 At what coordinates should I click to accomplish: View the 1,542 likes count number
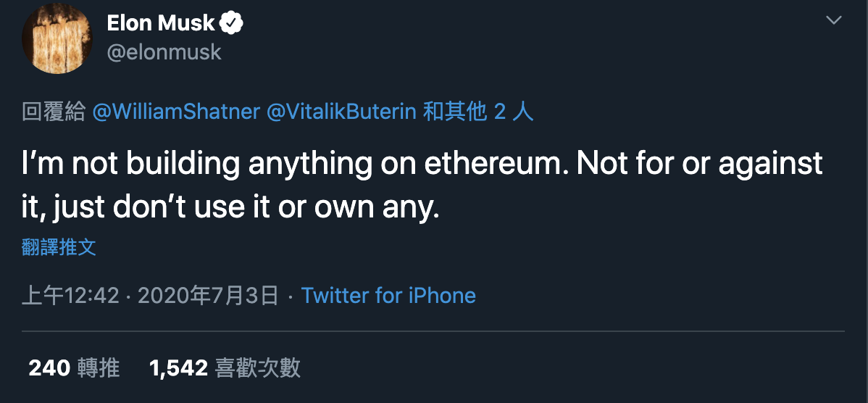[x=178, y=368]
